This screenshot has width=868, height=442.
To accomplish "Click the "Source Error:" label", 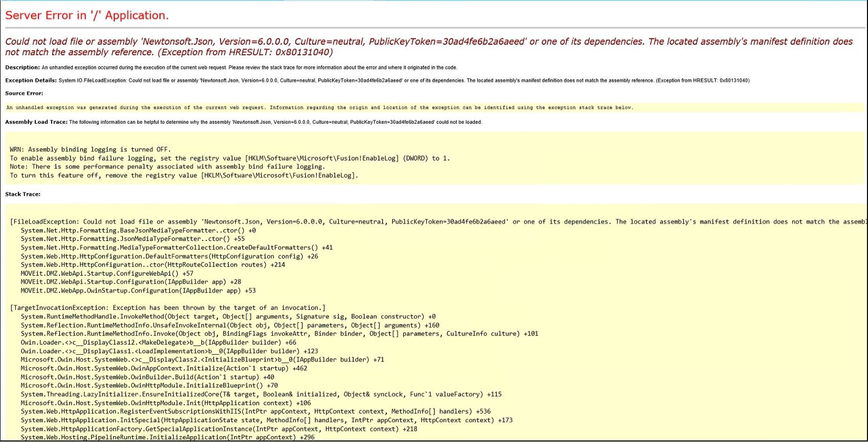I will point(24,93).
